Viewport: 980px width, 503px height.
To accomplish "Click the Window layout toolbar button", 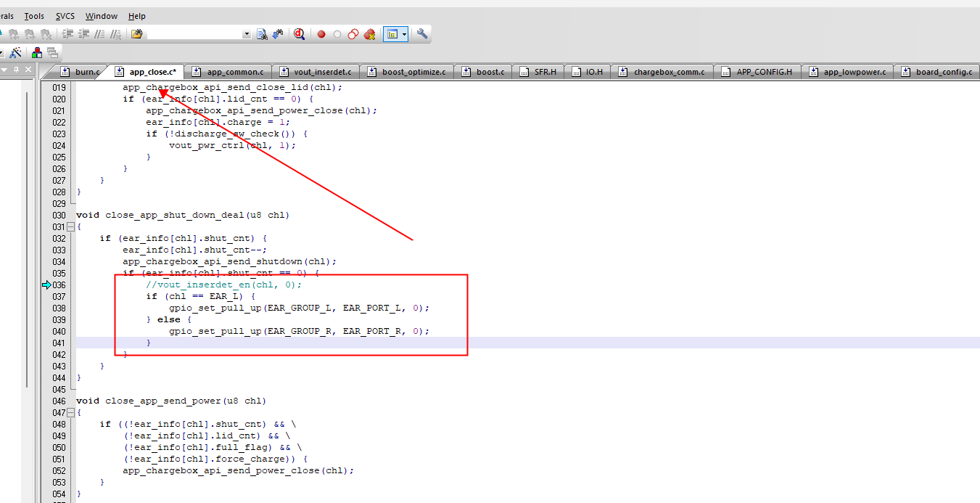I will pos(392,34).
